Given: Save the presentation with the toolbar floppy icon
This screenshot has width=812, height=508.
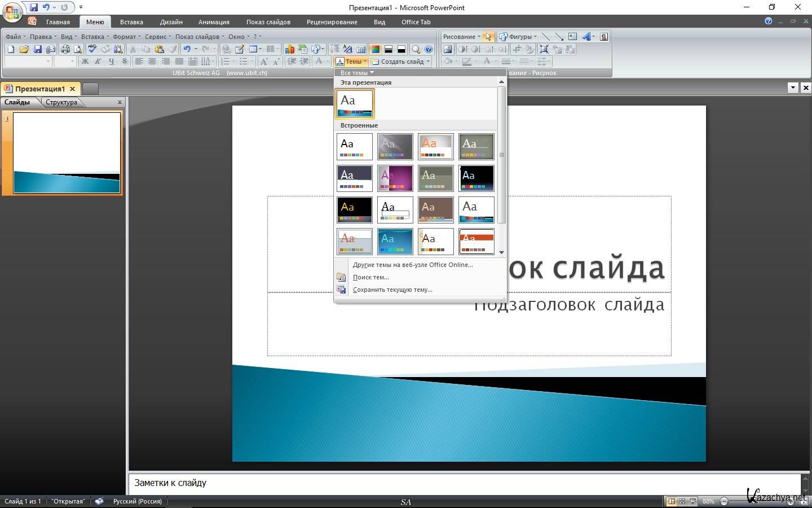Looking at the screenshot, I should 37,50.
